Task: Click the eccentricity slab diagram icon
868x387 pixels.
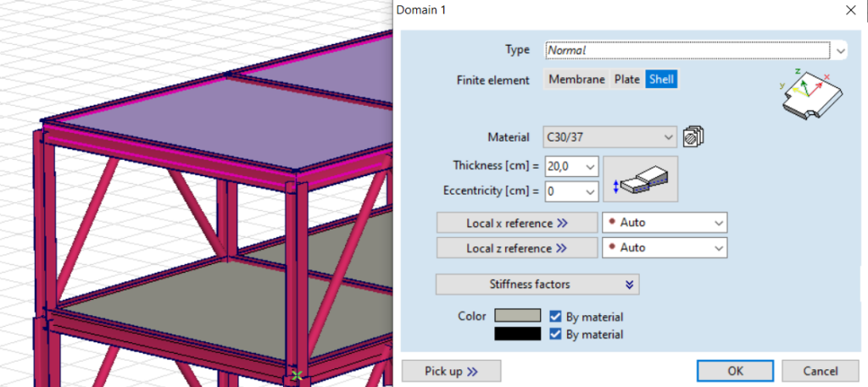Action: [641, 180]
